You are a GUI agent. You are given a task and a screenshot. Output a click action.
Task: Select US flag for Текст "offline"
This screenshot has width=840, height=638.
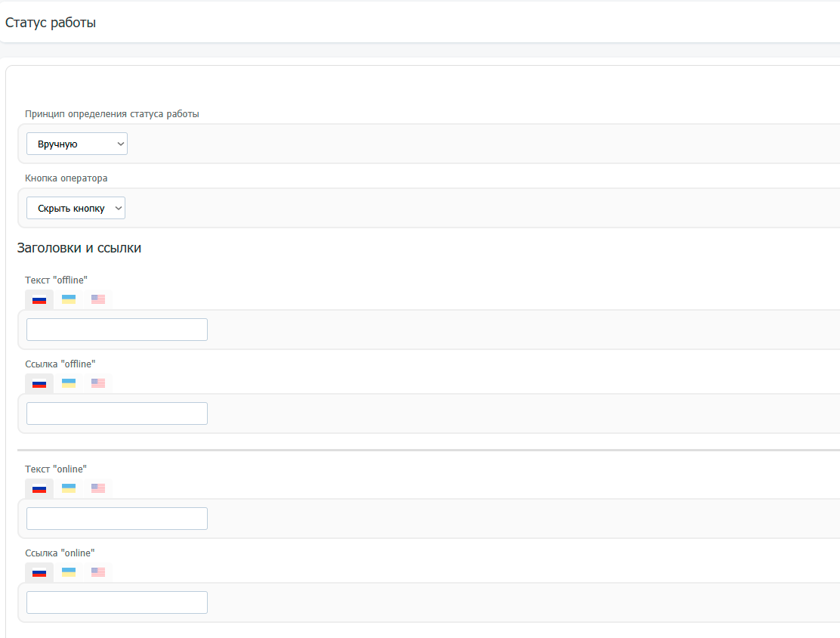98,299
